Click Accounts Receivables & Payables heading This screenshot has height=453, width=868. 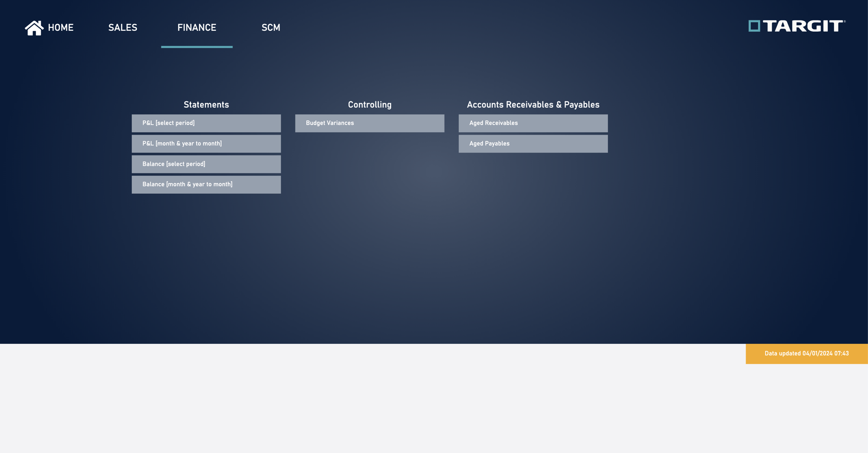(x=533, y=105)
